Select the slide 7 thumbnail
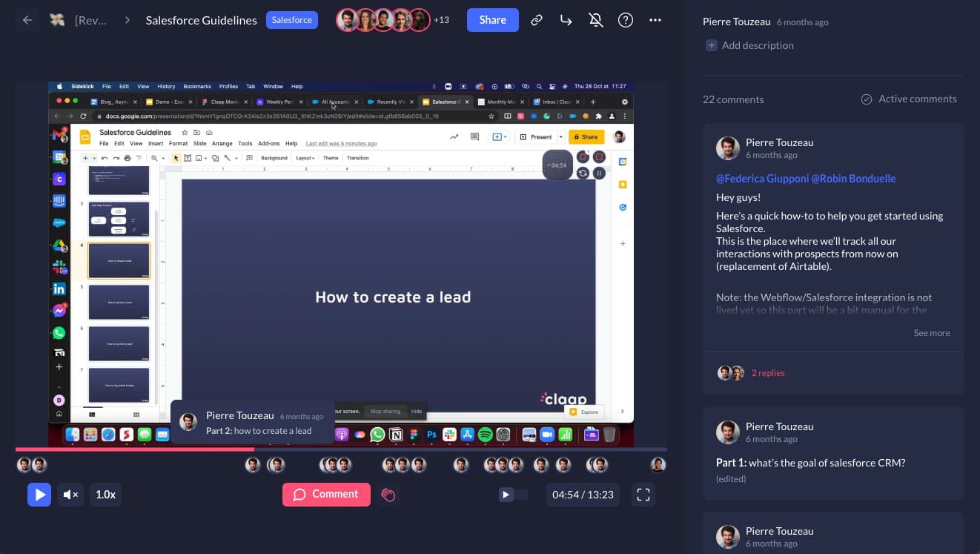Image resolution: width=980 pixels, height=554 pixels. 119,385
